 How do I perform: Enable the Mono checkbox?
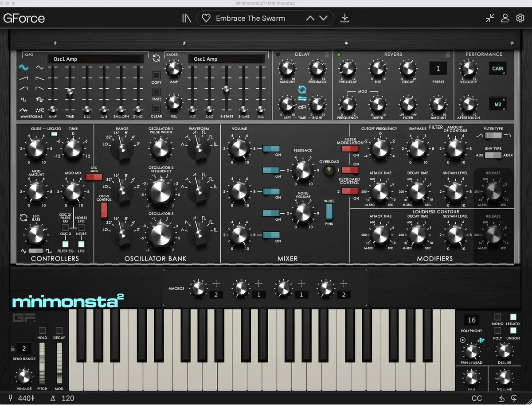[497, 317]
